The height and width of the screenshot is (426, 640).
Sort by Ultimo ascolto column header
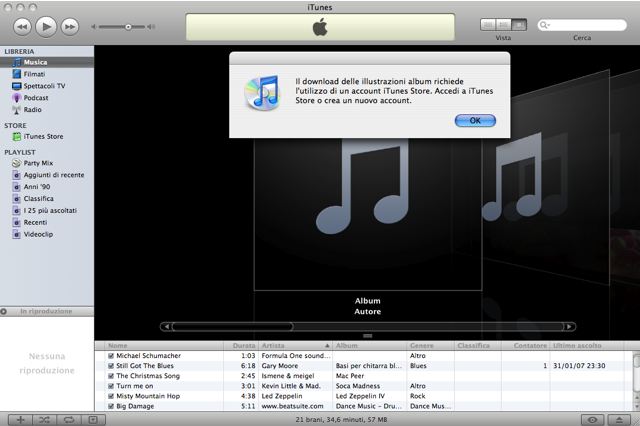coord(588,346)
